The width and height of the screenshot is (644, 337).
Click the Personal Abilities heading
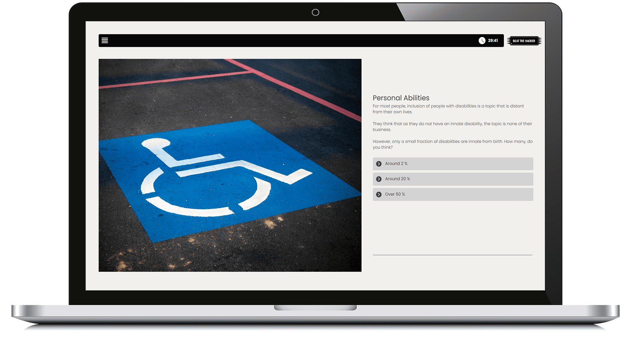pos(401,98)
